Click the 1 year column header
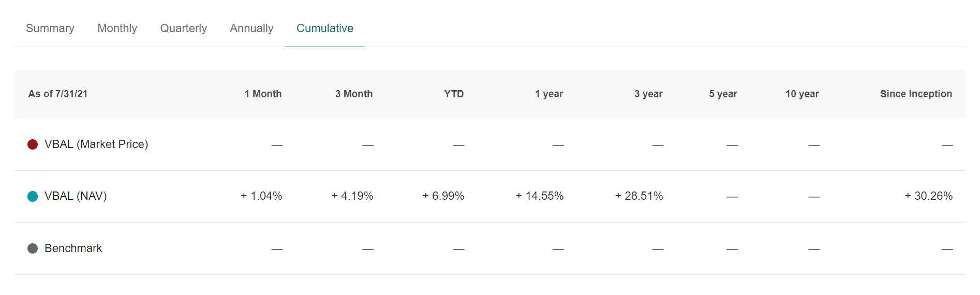The height and width of the screenshot is (295, 980). click(548, 94)
